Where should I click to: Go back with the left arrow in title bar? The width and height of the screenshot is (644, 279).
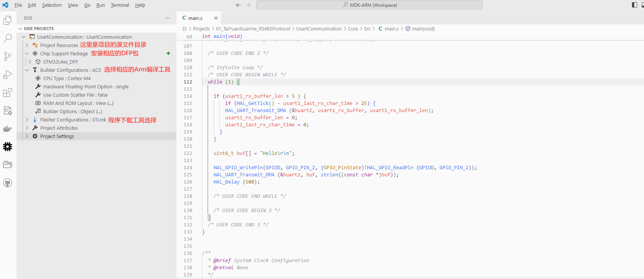pyautogui.click(x=238, y=5)
